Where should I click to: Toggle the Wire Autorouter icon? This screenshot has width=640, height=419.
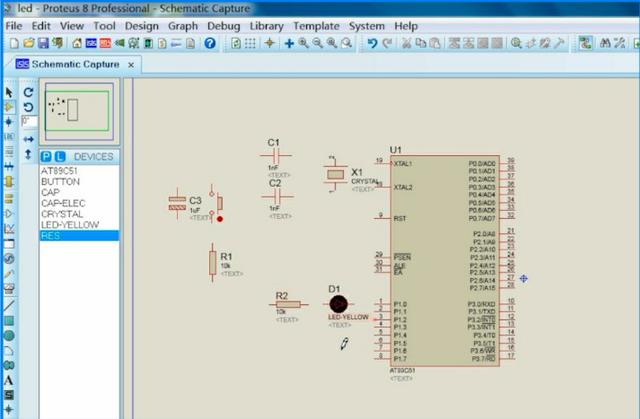(585, 43)
